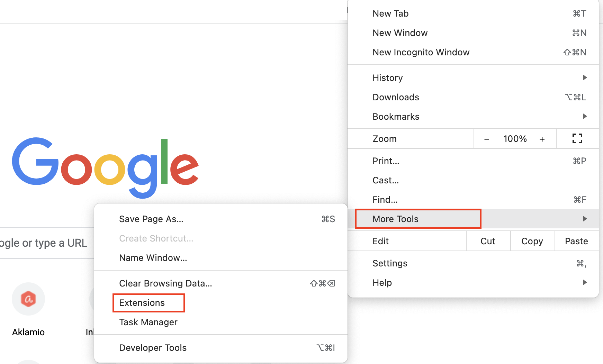The width and height of the screenshot is (603, 364).
Task: Open Extensions from the More Tools submenu
Action: [221, 303]
